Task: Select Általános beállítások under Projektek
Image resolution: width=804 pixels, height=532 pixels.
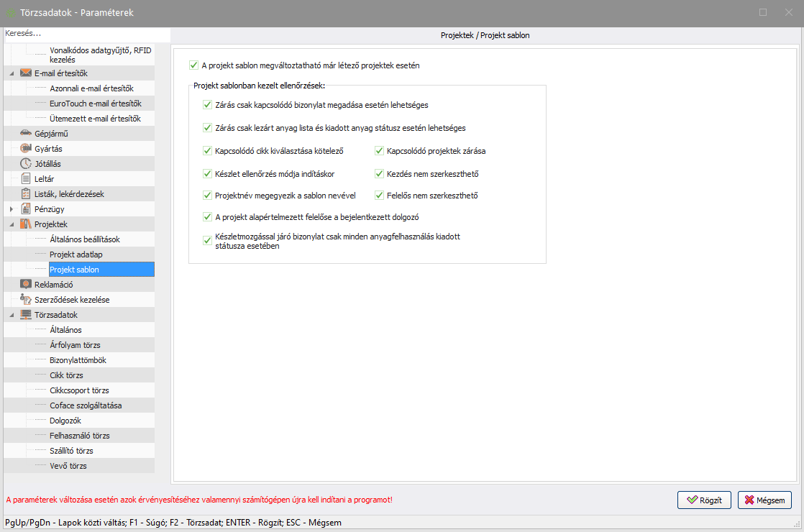Action: [x=84, y=239]
